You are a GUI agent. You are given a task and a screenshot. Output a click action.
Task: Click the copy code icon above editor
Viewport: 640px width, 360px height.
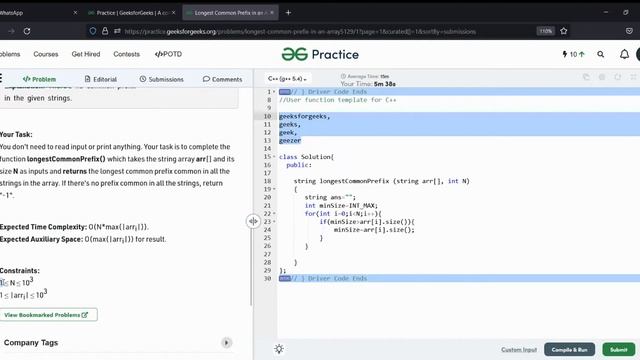coord(586,77)
